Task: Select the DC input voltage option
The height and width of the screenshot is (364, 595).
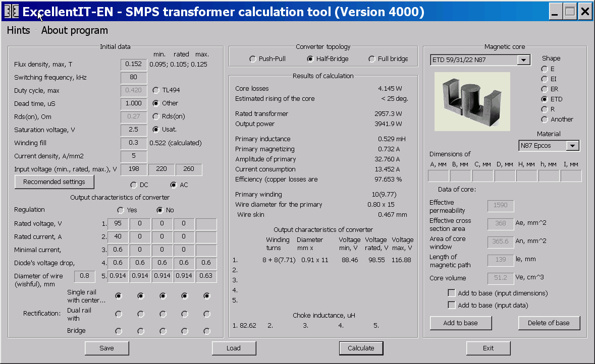Action: point(139,185)
